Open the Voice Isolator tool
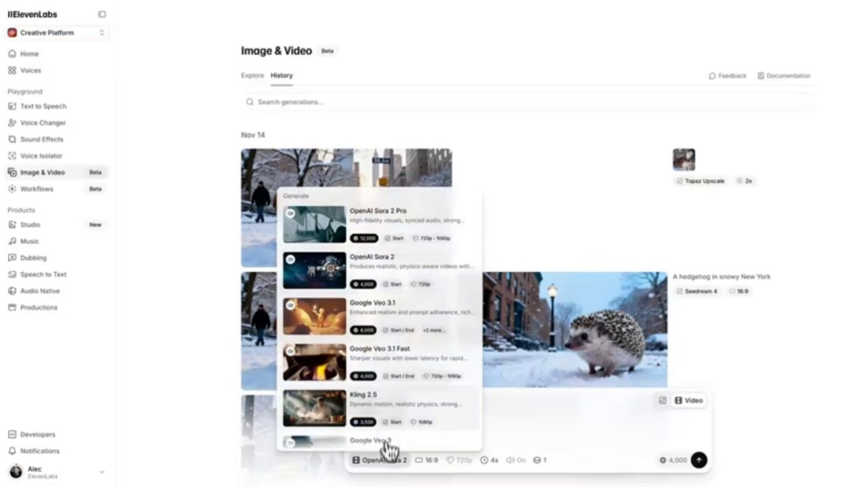This screenshot has width=868, height=487. tap(41, 155)
